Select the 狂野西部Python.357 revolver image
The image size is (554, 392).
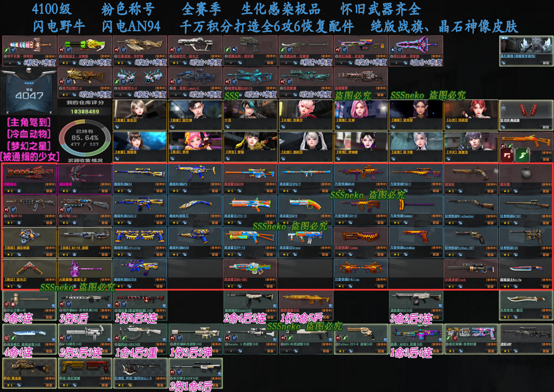pos(470,236)
